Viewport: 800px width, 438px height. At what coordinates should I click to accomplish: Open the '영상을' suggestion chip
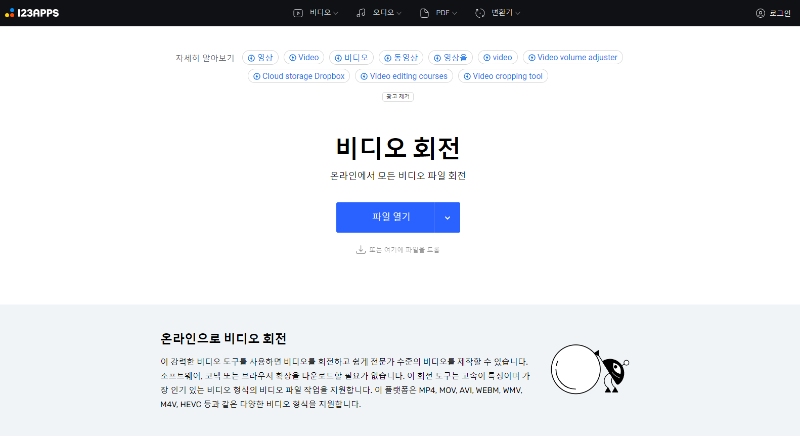point(450,58)
